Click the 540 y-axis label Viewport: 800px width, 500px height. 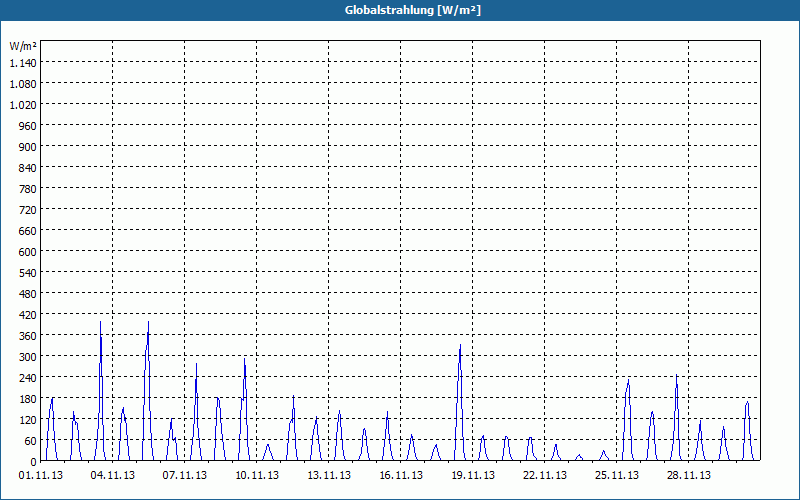pos(28,273)
